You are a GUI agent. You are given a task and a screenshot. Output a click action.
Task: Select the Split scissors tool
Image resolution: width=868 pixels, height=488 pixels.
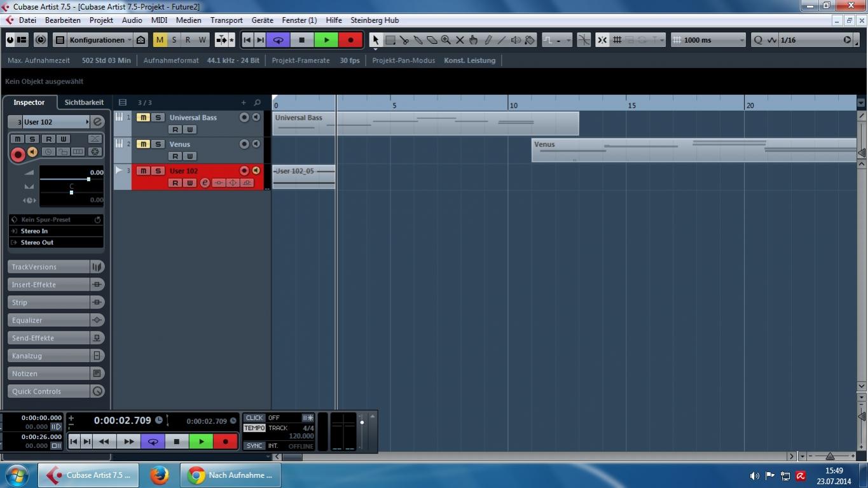click(404, 40)
